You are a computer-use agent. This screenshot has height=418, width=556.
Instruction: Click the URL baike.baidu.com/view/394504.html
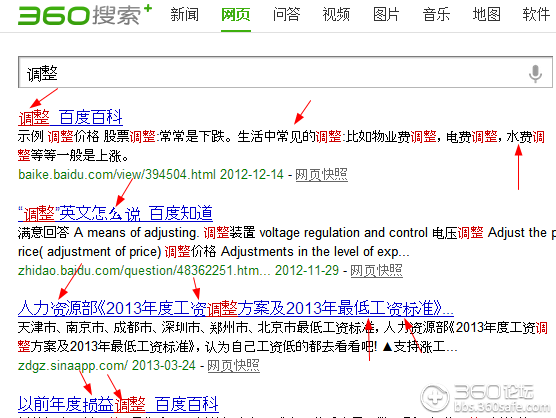point(117,174)
